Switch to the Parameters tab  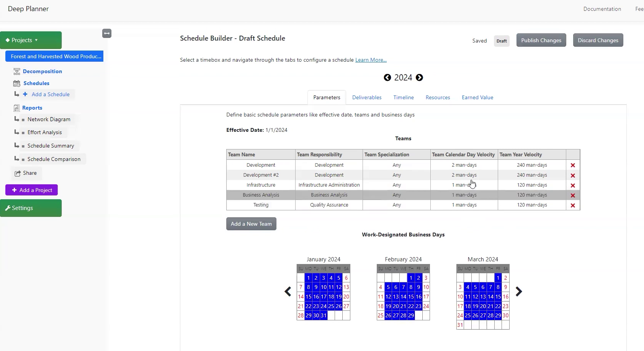pos(327,97)
